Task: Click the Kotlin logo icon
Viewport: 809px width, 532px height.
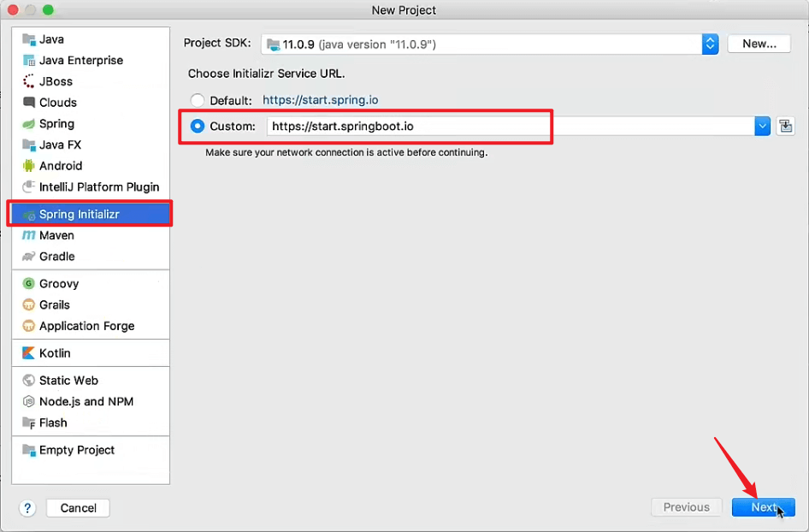Action: (29, 353)
